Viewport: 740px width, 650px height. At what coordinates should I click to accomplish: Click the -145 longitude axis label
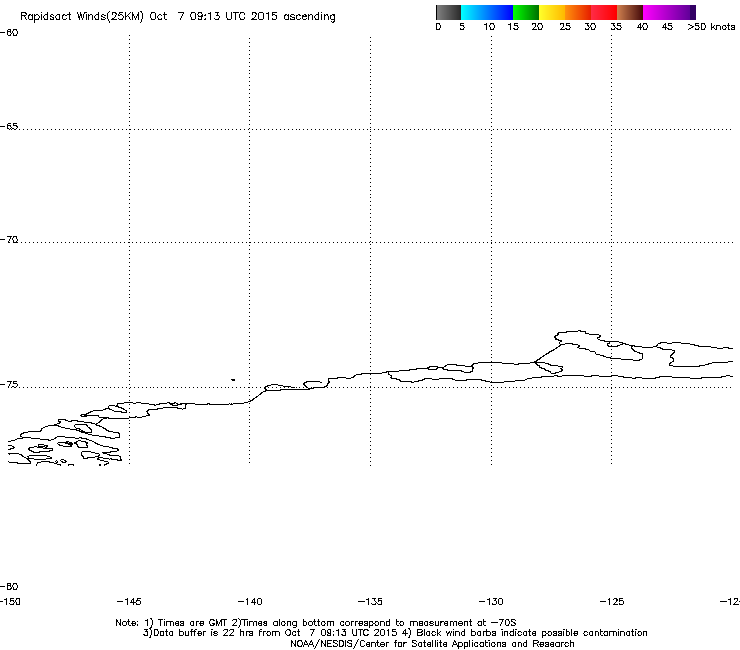[129, 601]
